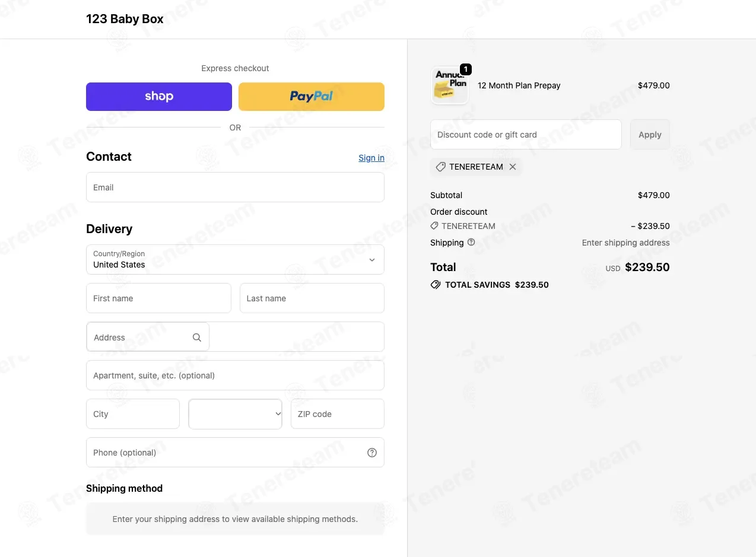Click the shipping info question mark icon
This screenshot has height=557, width=756.
[471, 242]
